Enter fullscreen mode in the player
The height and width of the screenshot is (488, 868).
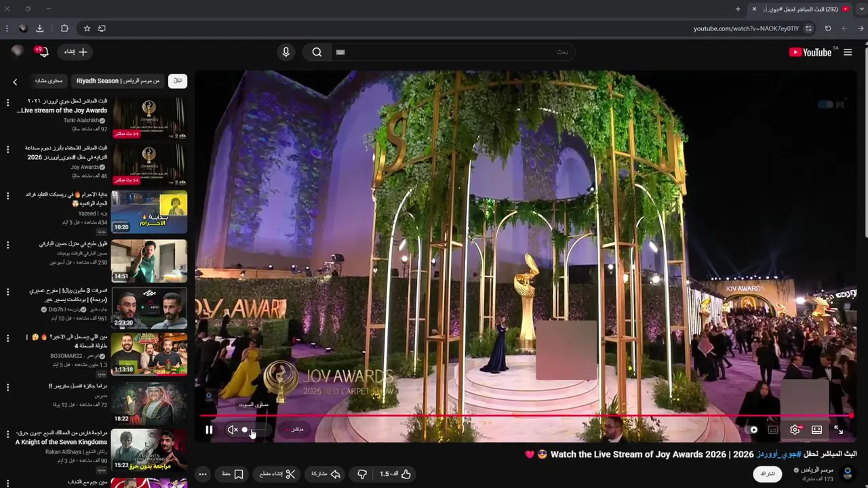coord(839,430)
